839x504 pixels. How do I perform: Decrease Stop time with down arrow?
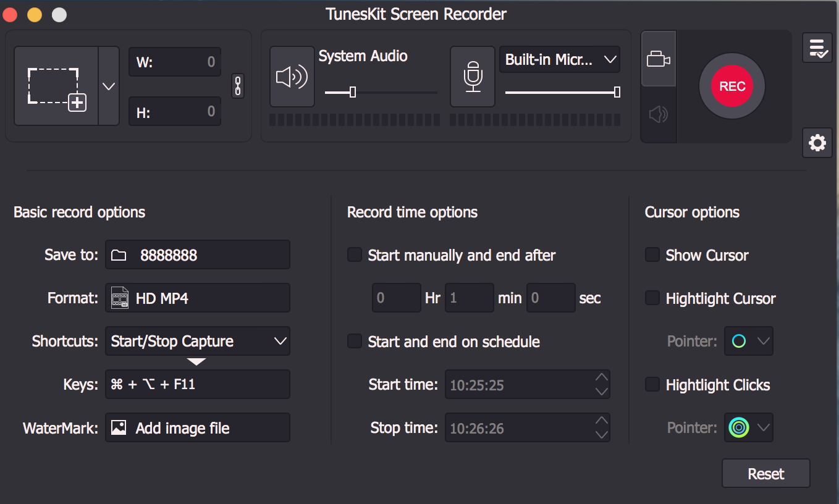[x=601, y=435]
